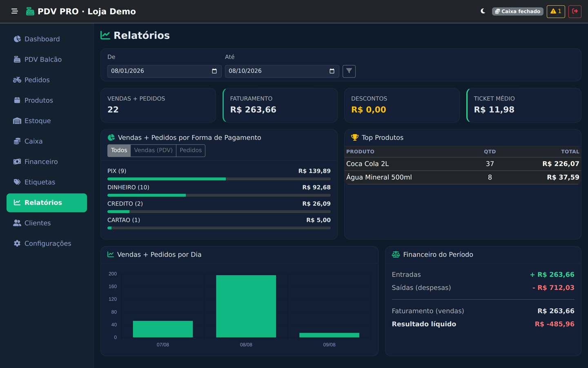Switch theme with the moon icon
The width and height of the screenshot is (588, 368).
click(483, 11)
